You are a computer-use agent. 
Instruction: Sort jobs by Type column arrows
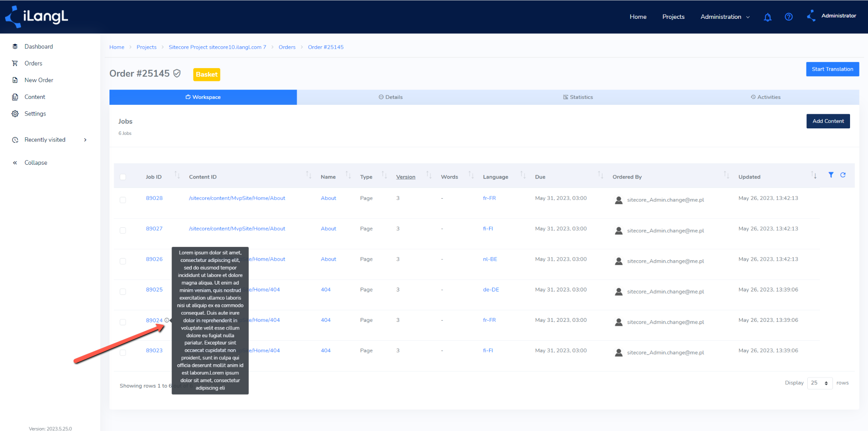pyautogui.click(x=384, y=175)
